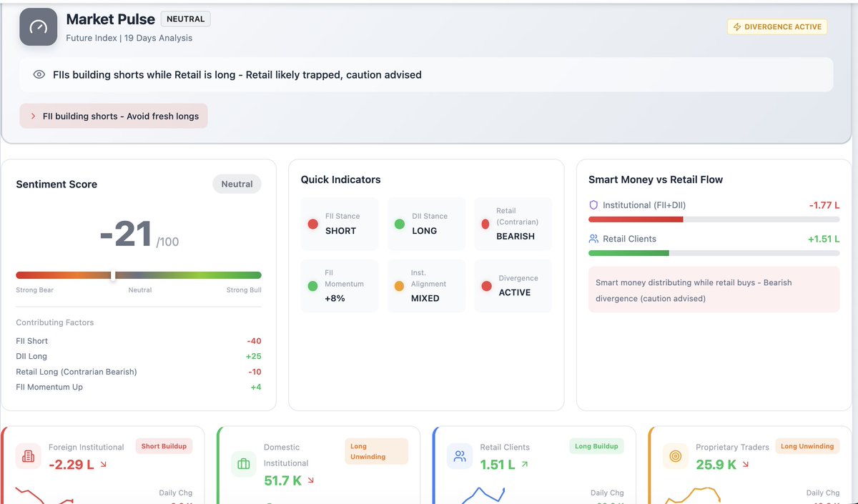Click the FIIs building shorts insight message
This screenshot has height=504, width=858.
pyautogui.click(x=237, y=74)
